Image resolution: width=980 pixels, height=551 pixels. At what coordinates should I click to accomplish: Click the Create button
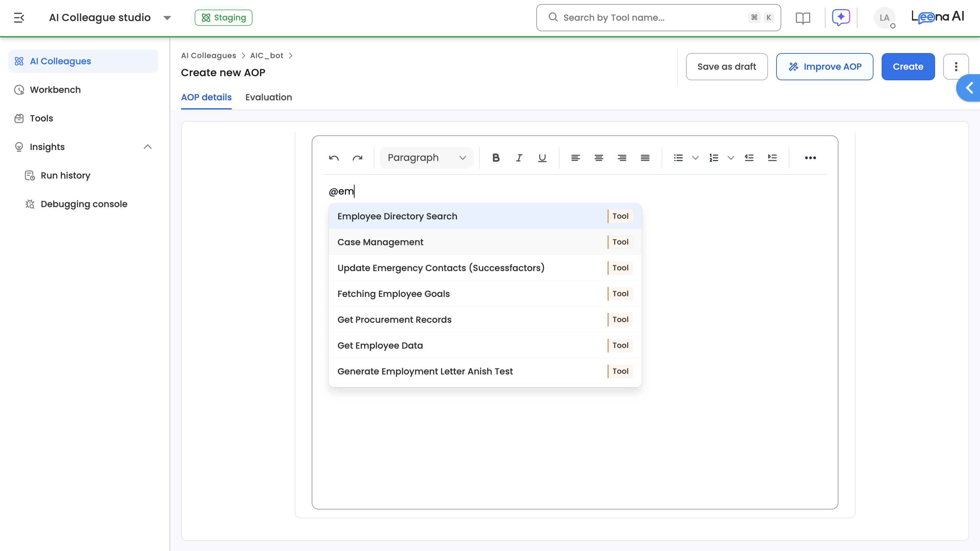point(908,67)
